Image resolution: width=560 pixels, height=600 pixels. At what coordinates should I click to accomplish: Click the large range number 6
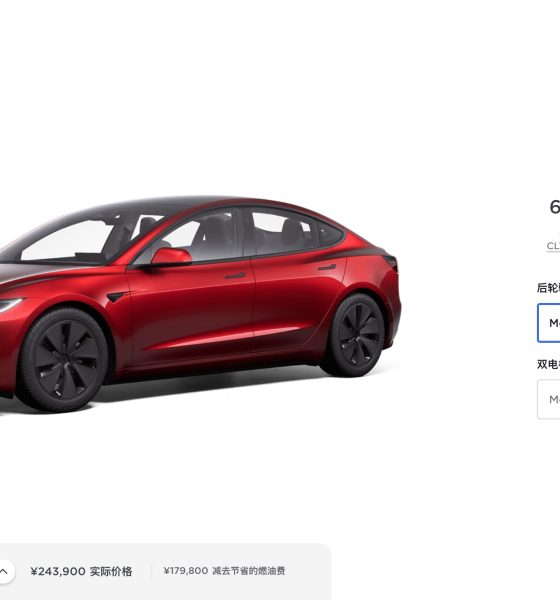tap(555, 207)
